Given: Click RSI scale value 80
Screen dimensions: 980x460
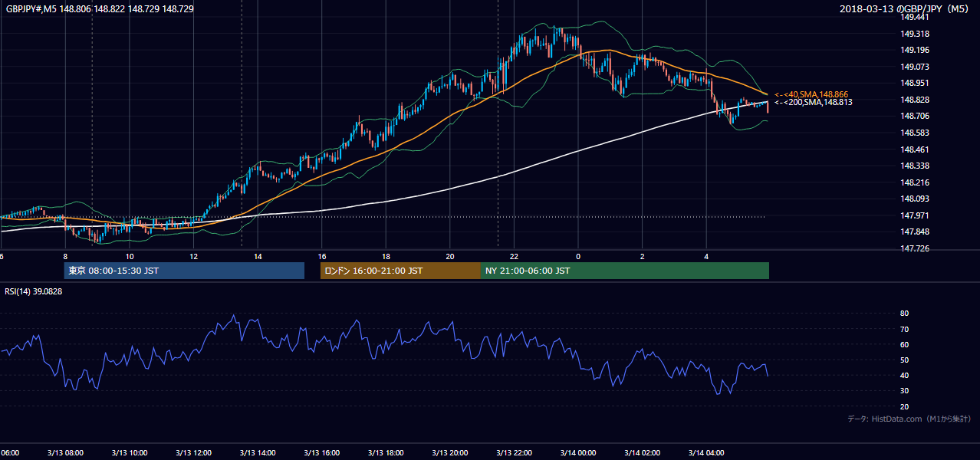Looking at the screenshot, I should click(904, 314).
